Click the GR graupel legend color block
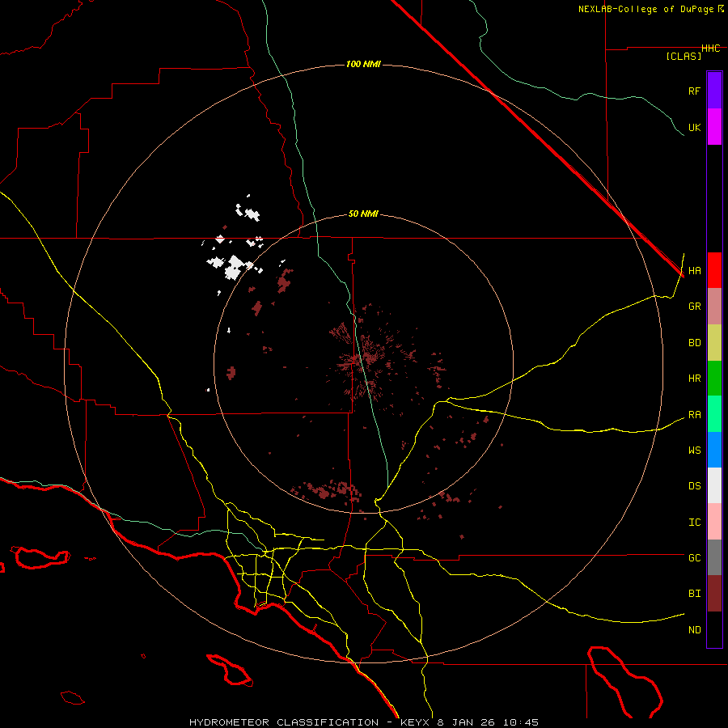 click(x=714, y=306)
